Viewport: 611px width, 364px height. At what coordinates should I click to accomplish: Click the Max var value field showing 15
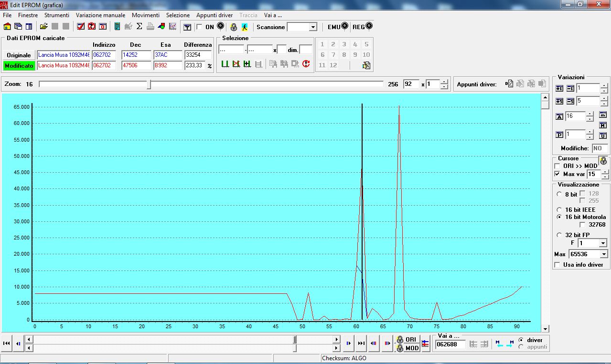pyautogui.click(x=594, y=174)
